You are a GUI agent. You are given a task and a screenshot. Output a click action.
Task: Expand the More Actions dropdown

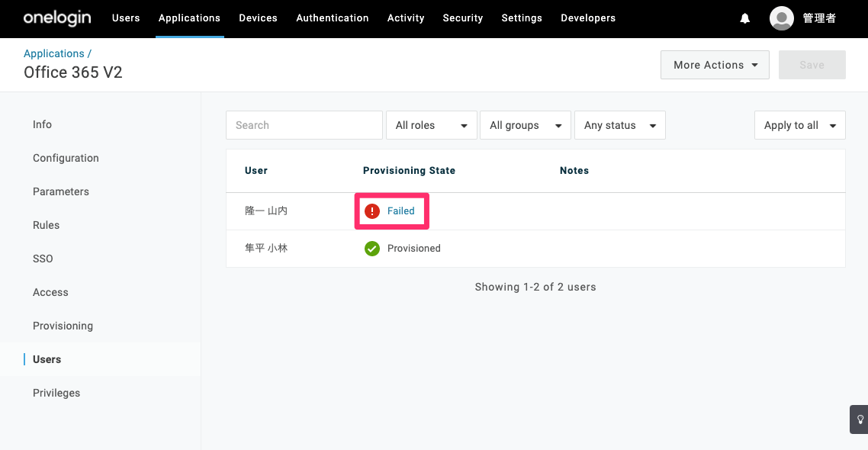click(x=715, y=65)
